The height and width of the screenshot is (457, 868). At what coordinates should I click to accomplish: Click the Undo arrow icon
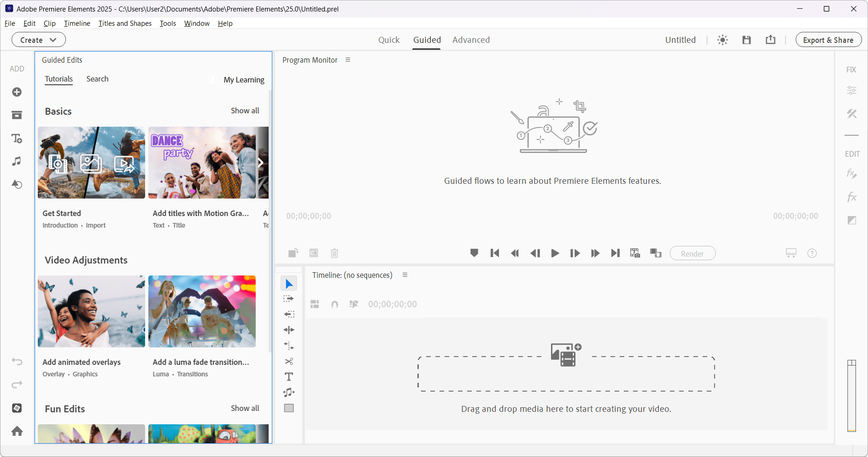click(17, 362)
